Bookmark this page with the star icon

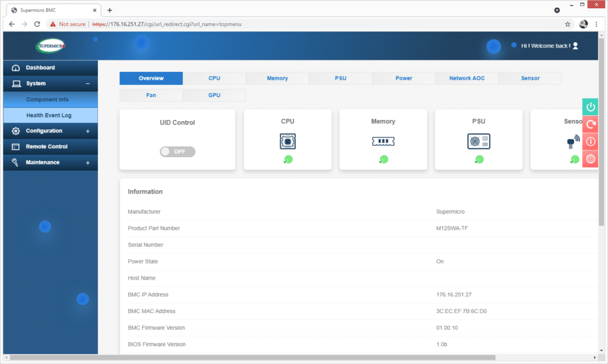(x=568, y=24)
